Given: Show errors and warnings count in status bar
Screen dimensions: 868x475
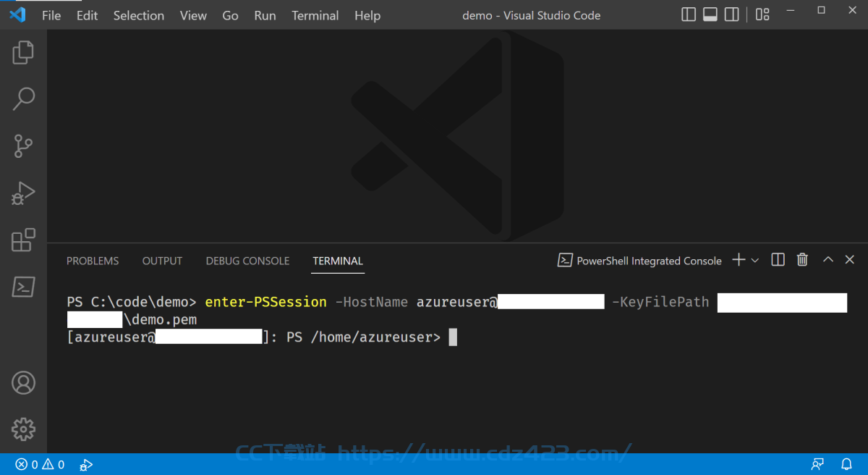Looking at the screenshot, I should point(40,465).
